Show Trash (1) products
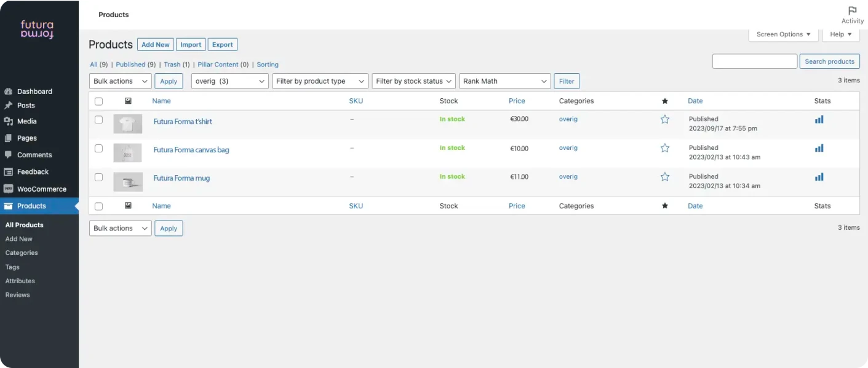 coord(177,65)
